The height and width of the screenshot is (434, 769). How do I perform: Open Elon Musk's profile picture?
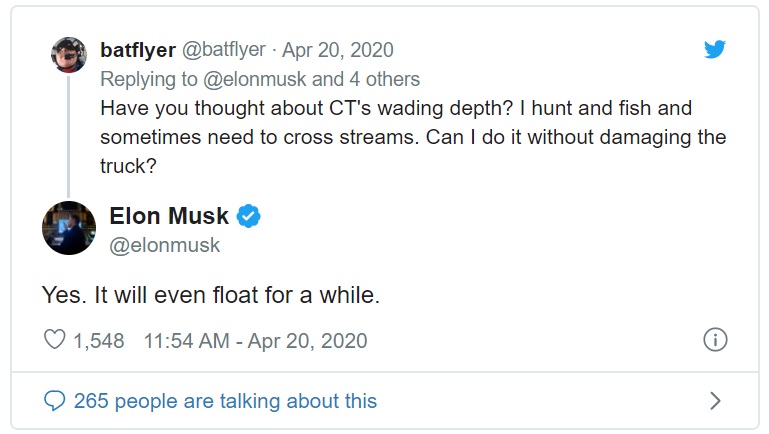click(69, 228)
